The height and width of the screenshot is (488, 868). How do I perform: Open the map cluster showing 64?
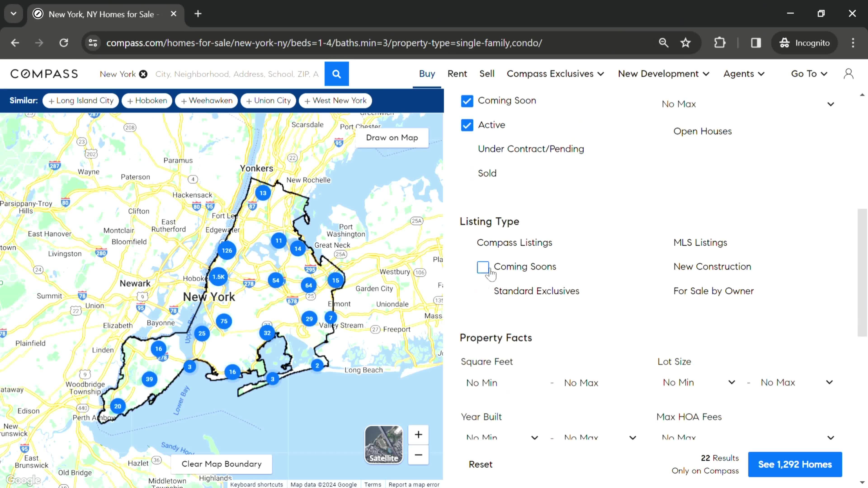click(309, 286)
